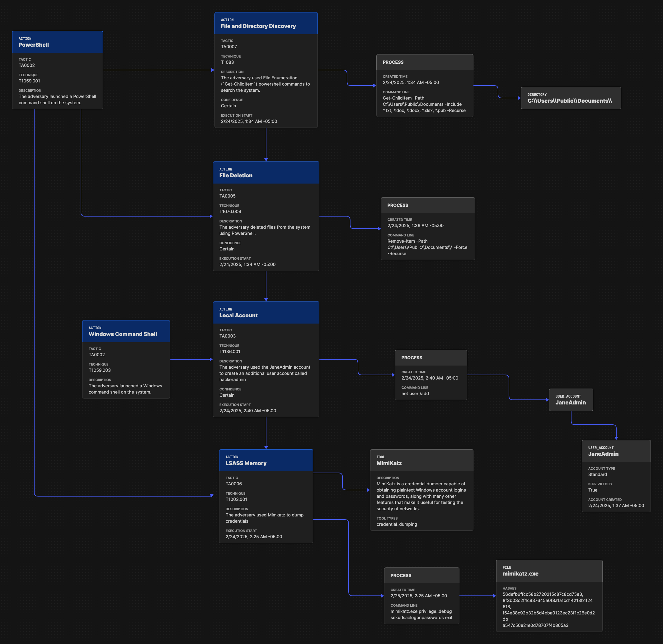Click process created time 2/24/2025, 2:40 AM
The image size is (663, 644).
click(x=430, y=378)
